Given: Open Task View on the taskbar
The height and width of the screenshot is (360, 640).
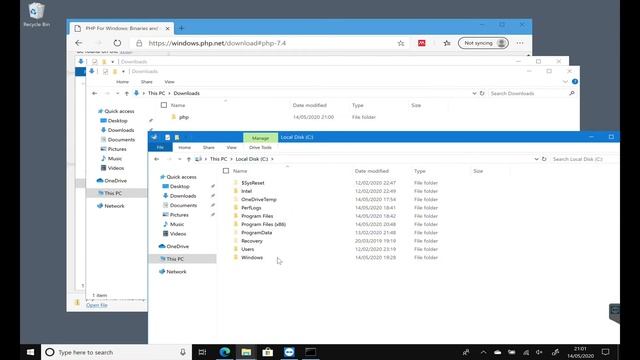Looking at the screenshot, I should click(202, 352).
